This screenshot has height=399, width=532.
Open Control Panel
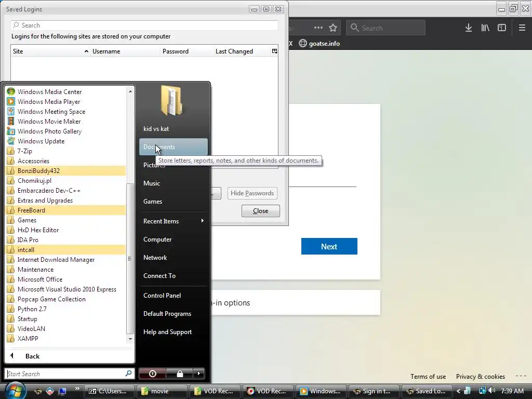pos(174,296)
